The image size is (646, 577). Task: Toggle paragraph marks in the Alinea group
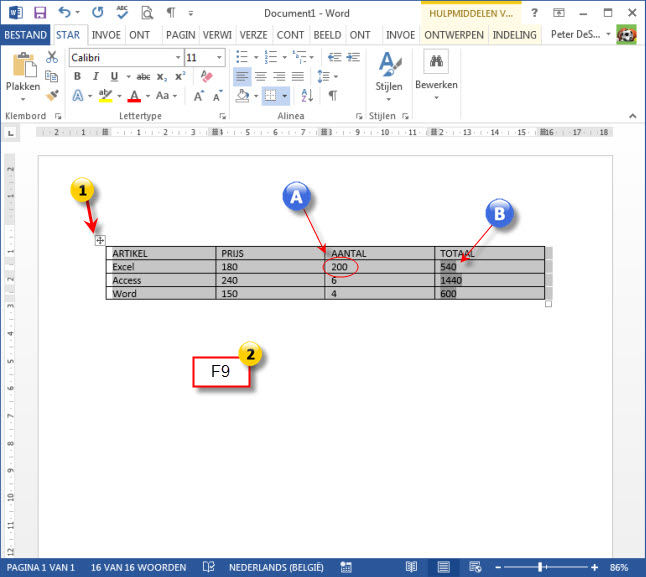point(332,96)
